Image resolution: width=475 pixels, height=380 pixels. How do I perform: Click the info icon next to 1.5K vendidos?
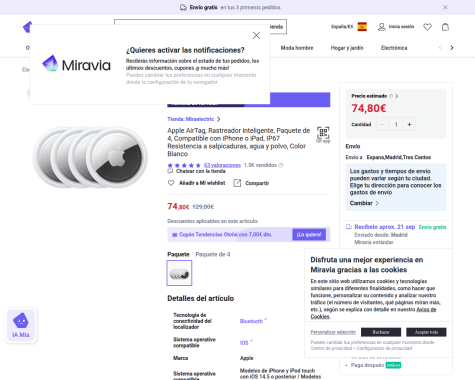(281, 165)
